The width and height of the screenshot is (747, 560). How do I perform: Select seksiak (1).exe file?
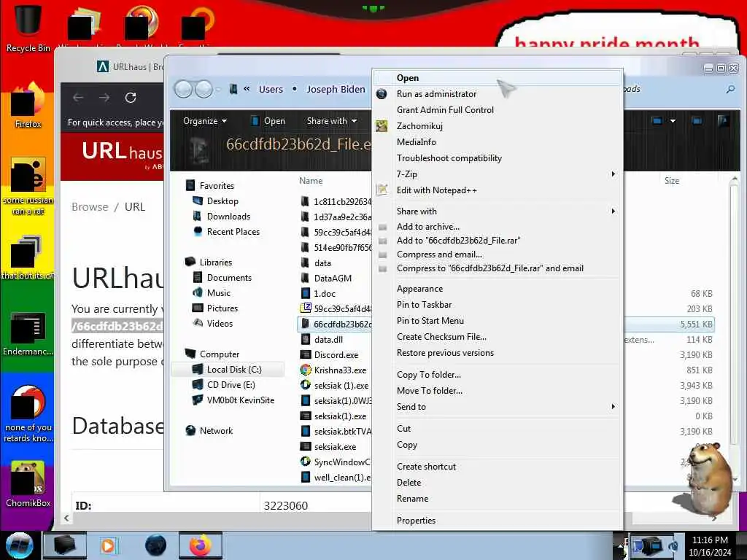pyautogui.click(x=335, y=385)
